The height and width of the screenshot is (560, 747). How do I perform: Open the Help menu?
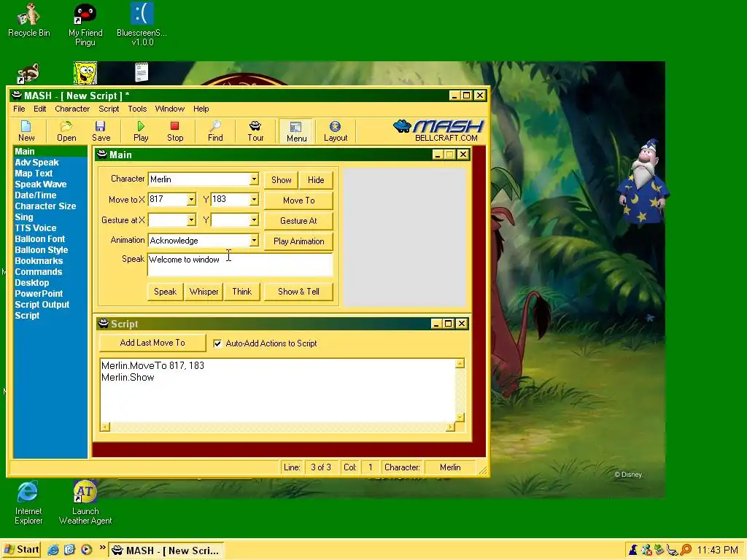(x=201, y=109)
